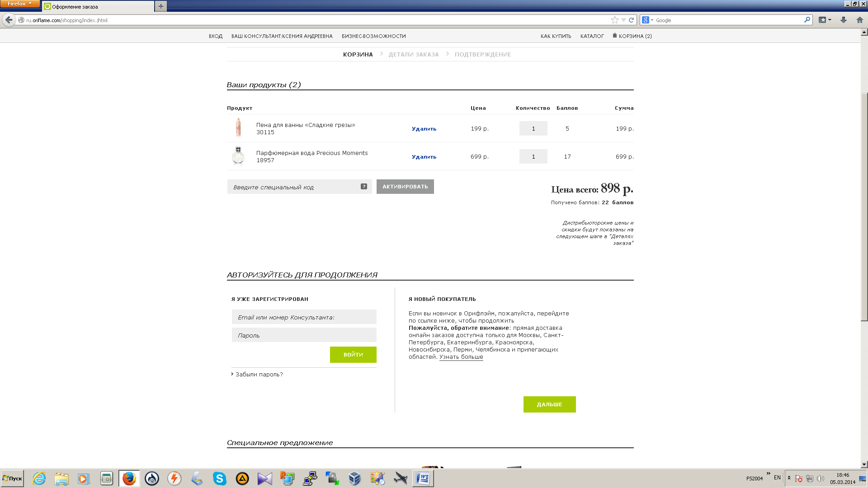Click the question mark help icon for special code
868x488 pixels.
(364, 187)
